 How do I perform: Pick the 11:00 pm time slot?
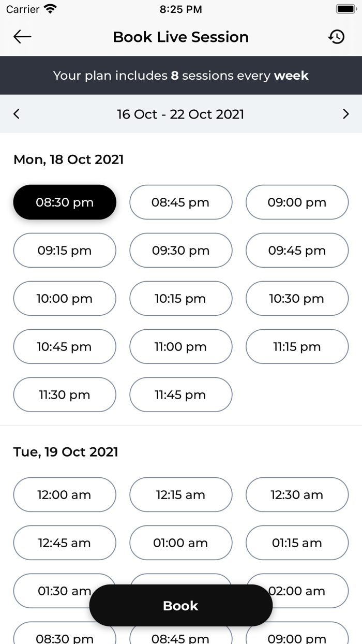(x=180, y=346)
